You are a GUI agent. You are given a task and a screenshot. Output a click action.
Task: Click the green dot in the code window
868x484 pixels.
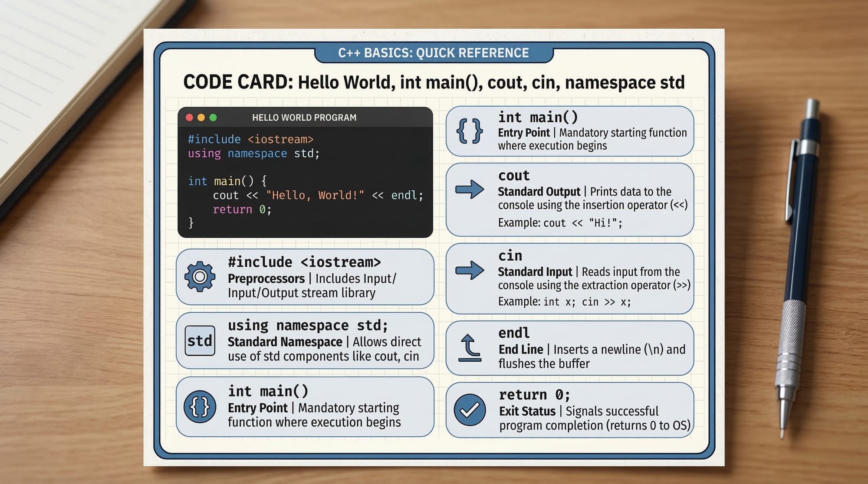(x=213, y=118)
